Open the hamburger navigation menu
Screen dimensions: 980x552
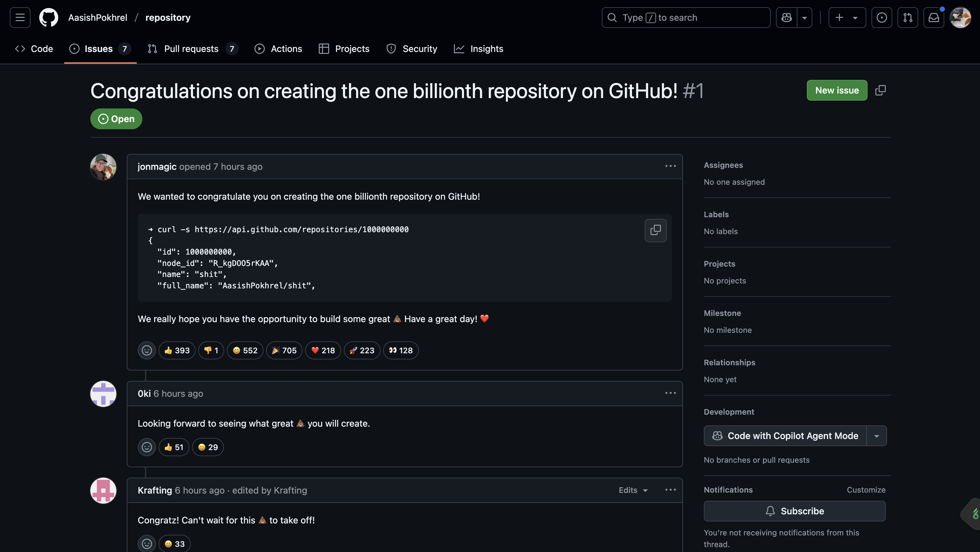(x=20, y=18)
